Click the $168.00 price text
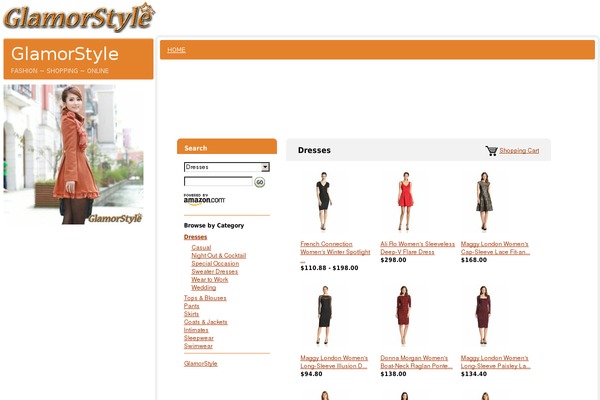 474,260
